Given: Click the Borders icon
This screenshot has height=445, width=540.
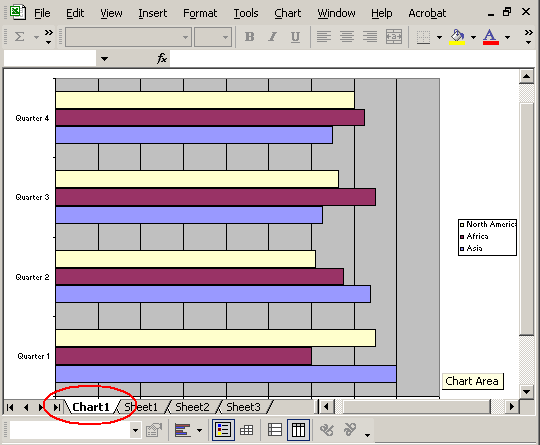Looking at the screenshot, I should tap(423, 37).
